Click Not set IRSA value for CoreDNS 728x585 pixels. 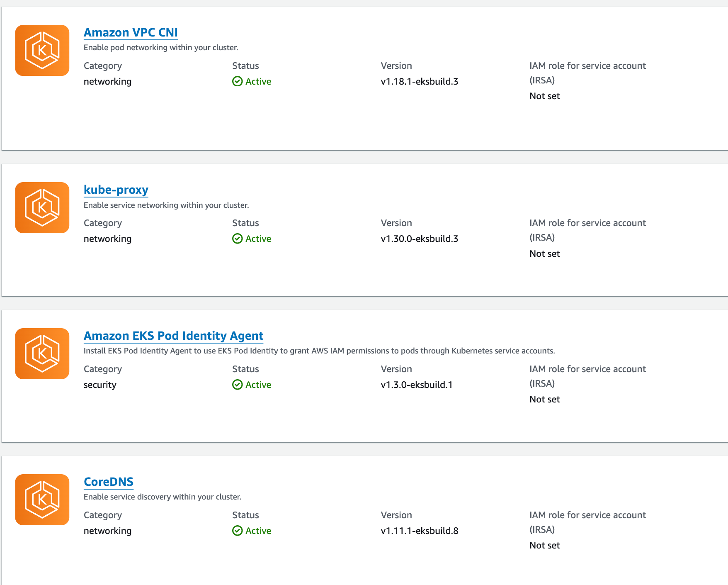pyautogui.click(x=545, y=545)
